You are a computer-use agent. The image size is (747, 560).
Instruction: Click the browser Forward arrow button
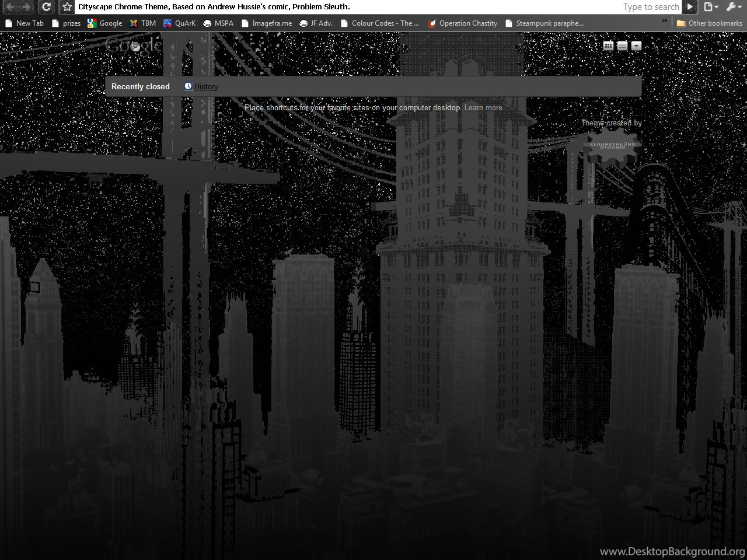pos(27,7)
